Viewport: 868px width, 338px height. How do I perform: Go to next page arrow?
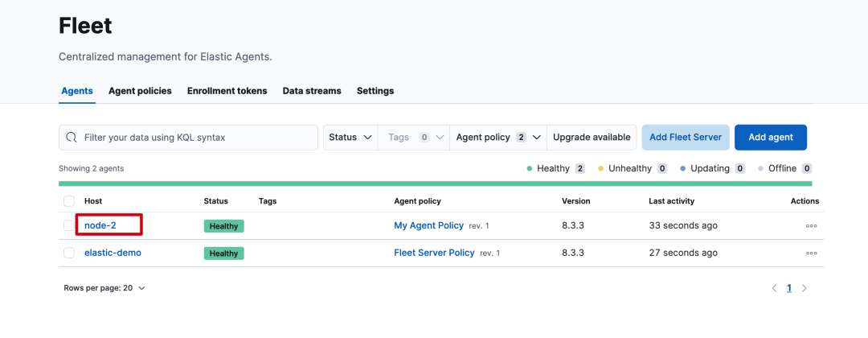(805, 288)
